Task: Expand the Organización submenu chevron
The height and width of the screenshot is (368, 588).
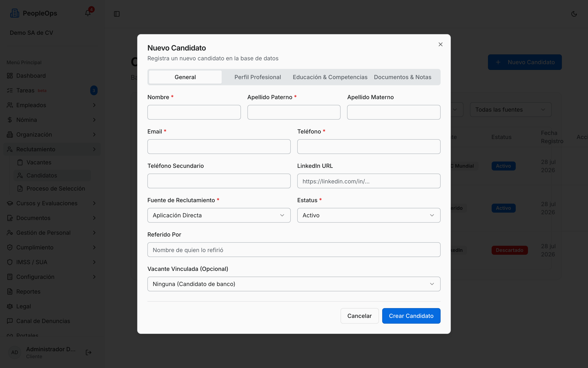Action: pyautogui.click(x=94, y=135)
